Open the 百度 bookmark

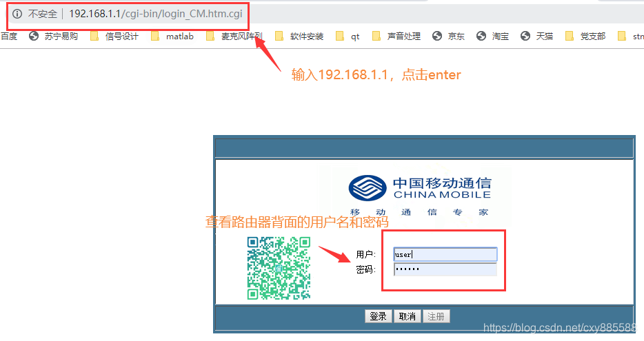click(x=9, y=36)
